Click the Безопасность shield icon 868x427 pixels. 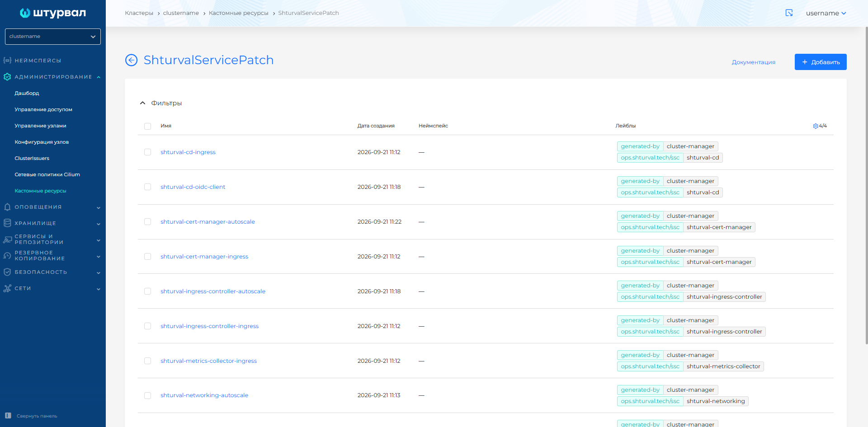point(7,272)
